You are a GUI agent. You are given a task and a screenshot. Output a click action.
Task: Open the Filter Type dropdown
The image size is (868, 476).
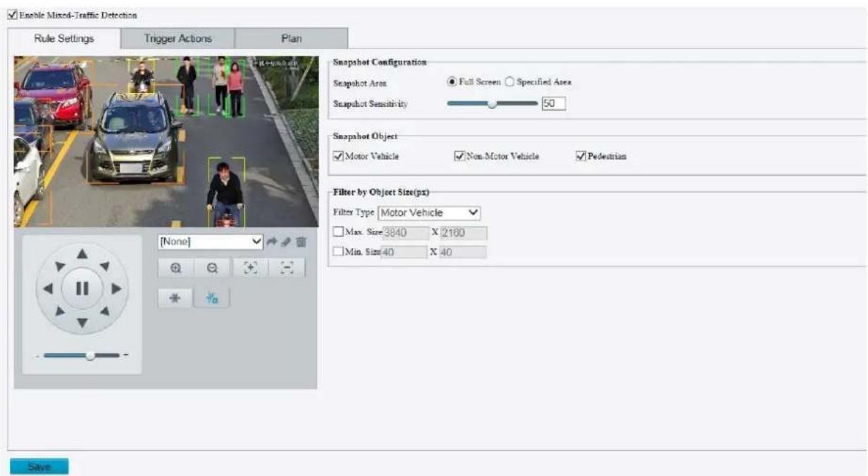(x=429, y=213)
